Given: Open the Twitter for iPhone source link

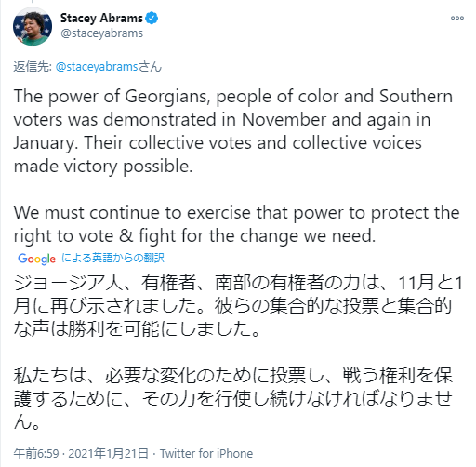Looking at the screenshot, I should tap(206, 454).
